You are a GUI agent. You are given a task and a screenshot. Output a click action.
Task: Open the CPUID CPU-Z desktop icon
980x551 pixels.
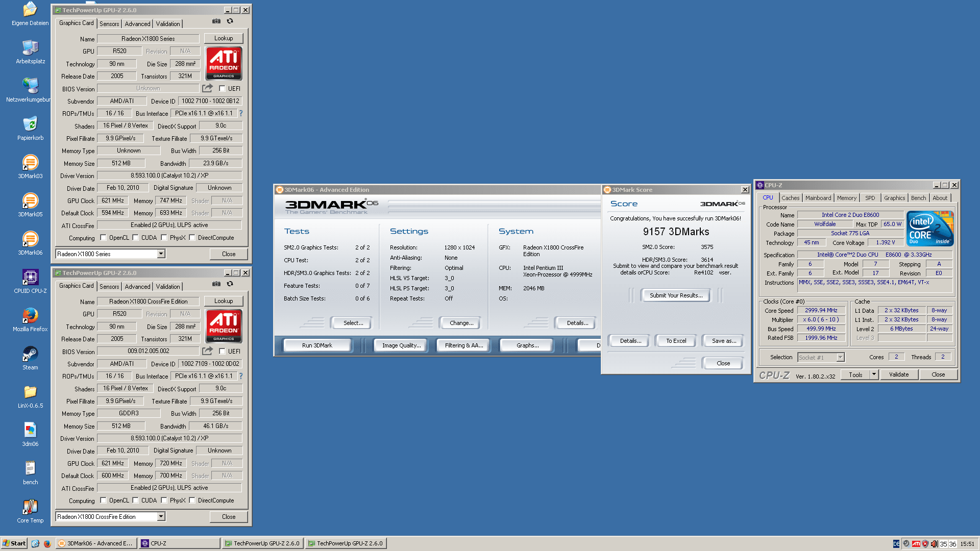[30, 278]
